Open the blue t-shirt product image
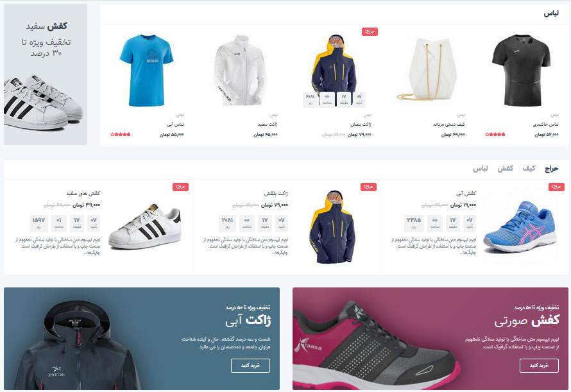The image size is (571, 392). click(147, 71)
